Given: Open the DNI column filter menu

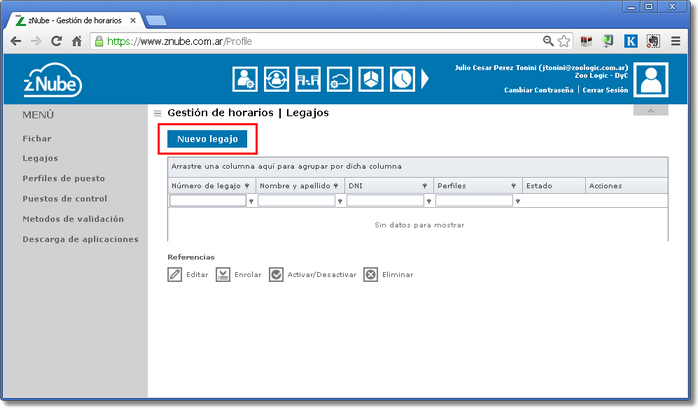Looking at the screenshot, I should pos(428,201).
